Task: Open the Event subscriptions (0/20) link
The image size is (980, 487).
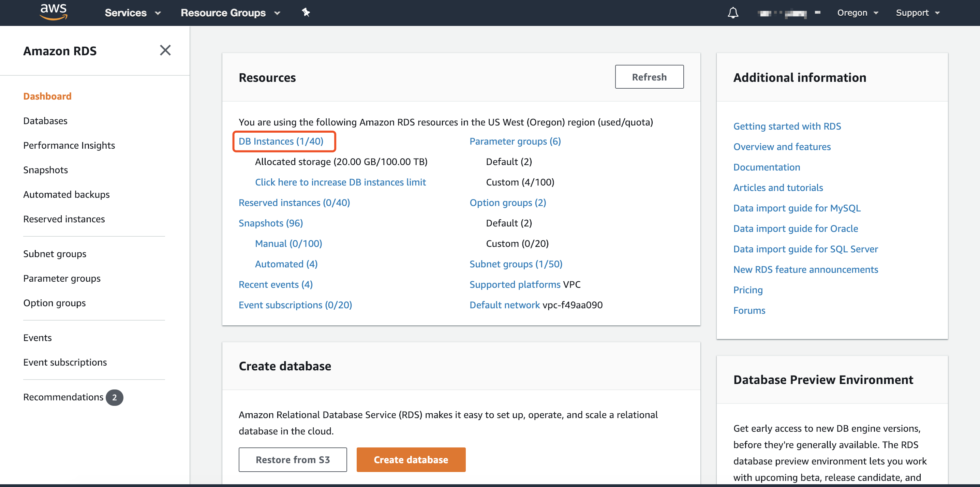Action: pos(295,305)
